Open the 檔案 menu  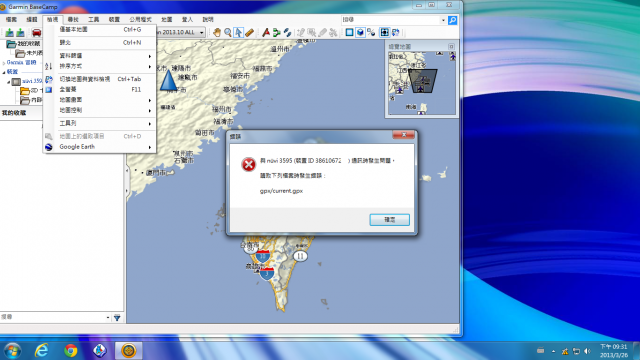click(x=11, y=20)
